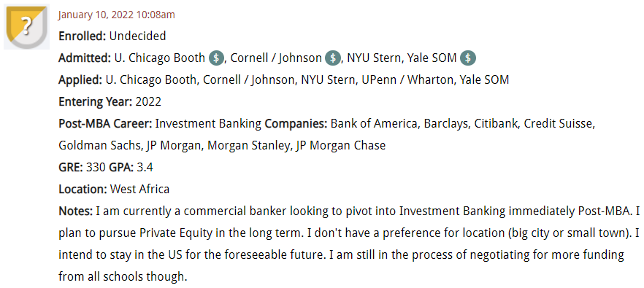Select NYU Stern in Admitted list
Viewport: 644px width, 288px height.
(374, 58)
